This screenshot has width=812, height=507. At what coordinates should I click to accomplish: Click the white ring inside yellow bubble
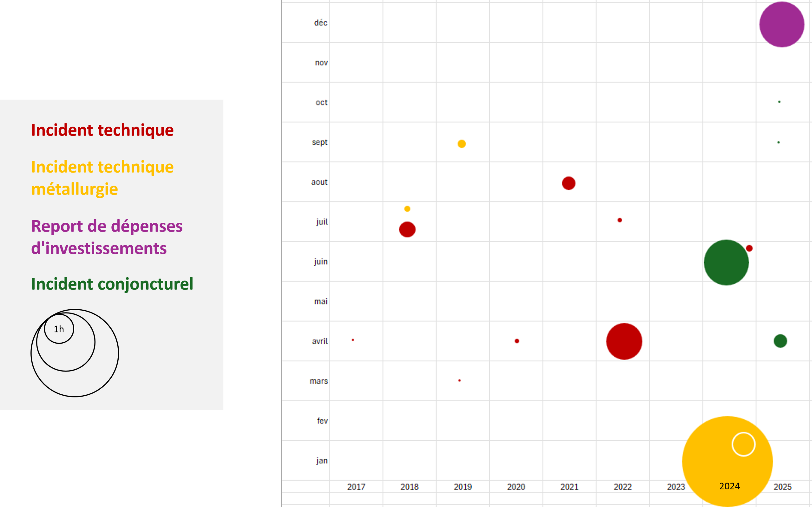(743, 444)
